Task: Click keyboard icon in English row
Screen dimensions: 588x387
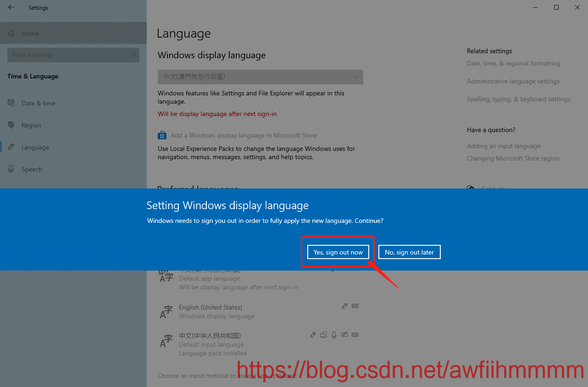Action: coord(355,306)
